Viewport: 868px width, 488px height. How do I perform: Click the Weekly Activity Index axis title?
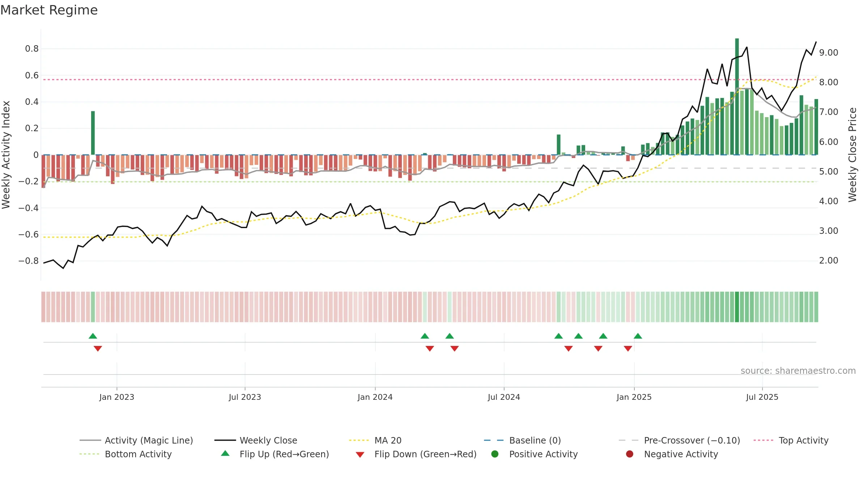coord(6,155)
